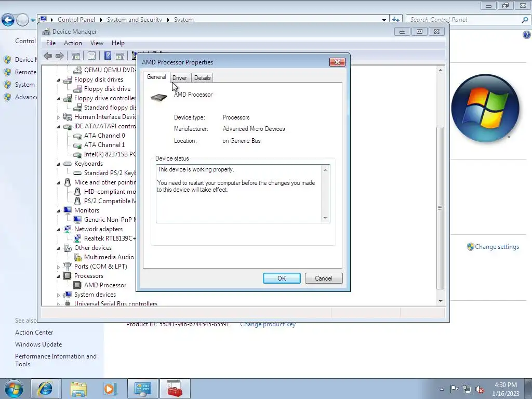Click the Device Manager tree vertical scrollbar thumb
The height and width of the screenshot is (399, 532).
pyautogui.click(x=441, y=208)
